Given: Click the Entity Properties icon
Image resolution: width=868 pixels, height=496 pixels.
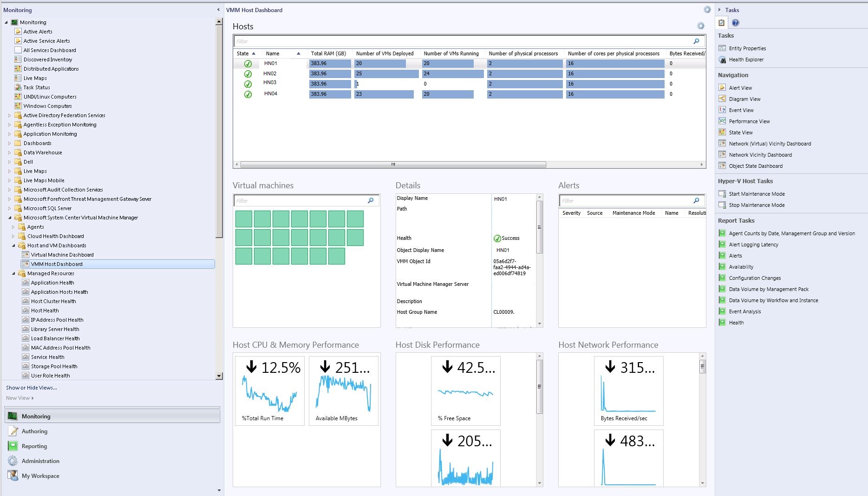Looking at the screenshot, I should [x=722, y=48].
